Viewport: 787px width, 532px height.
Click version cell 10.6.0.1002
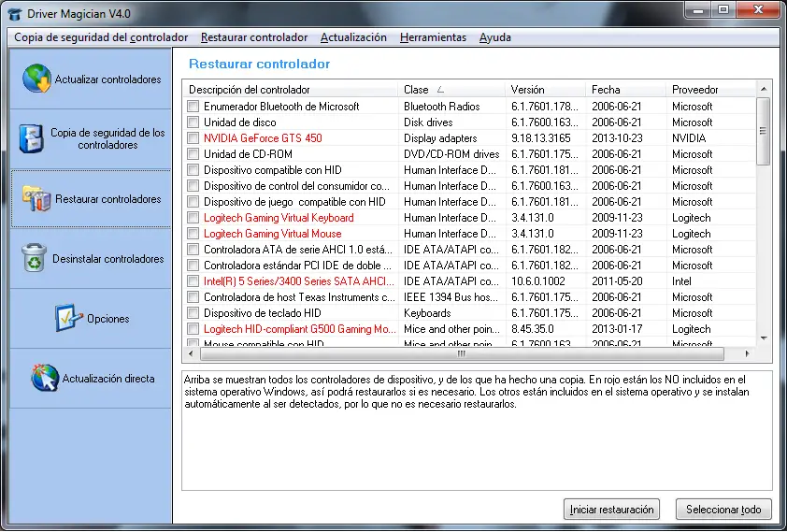tap(538, 281)
